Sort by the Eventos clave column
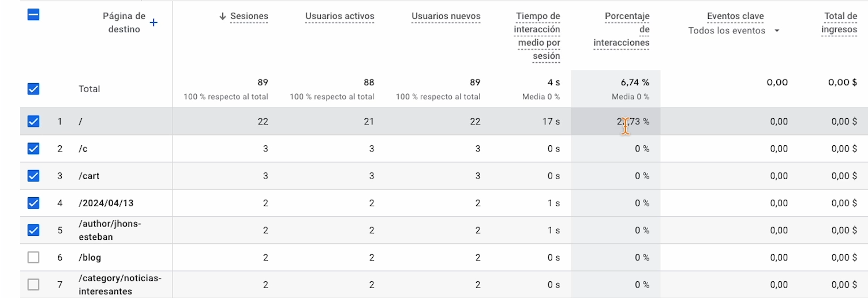Screen dimensions: 868x298 pos(735,17)
